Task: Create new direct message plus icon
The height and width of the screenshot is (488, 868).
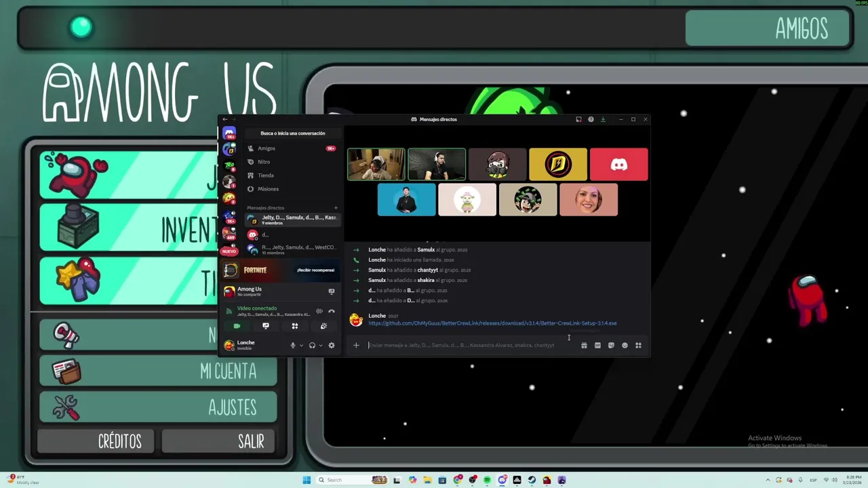Action: tap(336, 208)
